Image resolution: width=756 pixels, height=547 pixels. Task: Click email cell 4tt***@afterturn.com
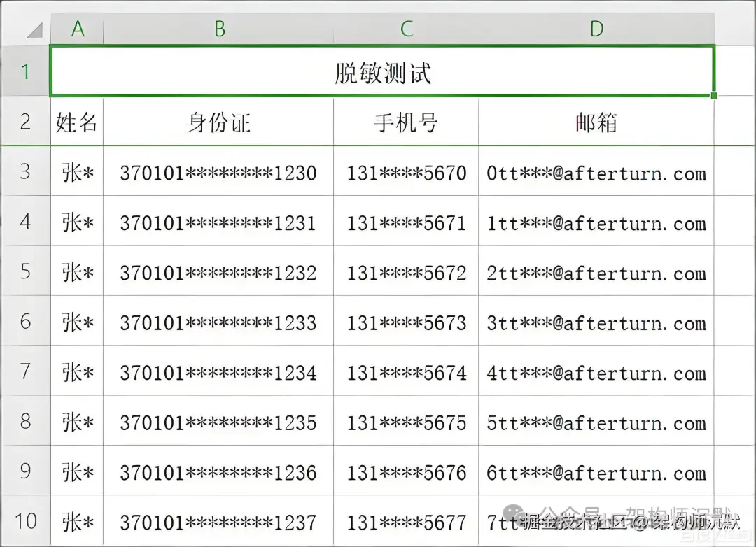coord(596,371)
